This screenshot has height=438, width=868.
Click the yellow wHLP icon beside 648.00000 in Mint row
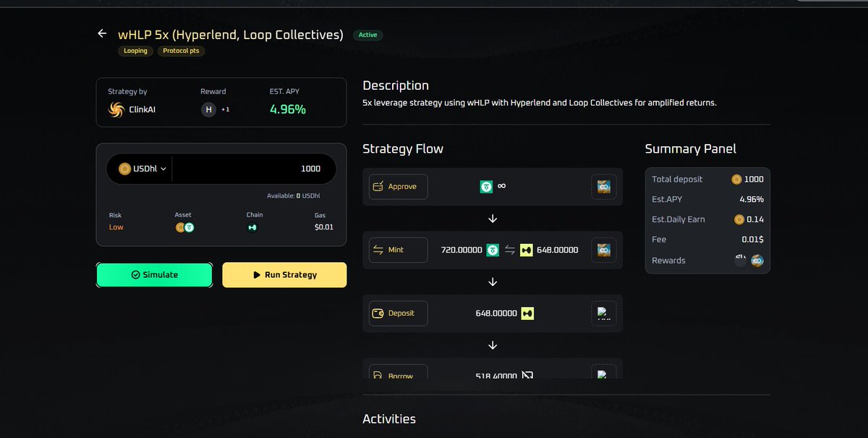(527, 250)
